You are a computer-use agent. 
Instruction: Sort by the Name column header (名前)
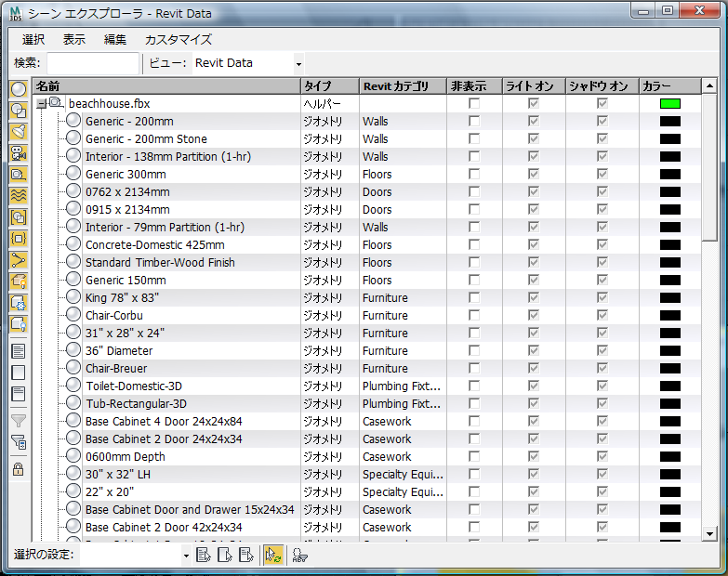[x=166, y=86]
